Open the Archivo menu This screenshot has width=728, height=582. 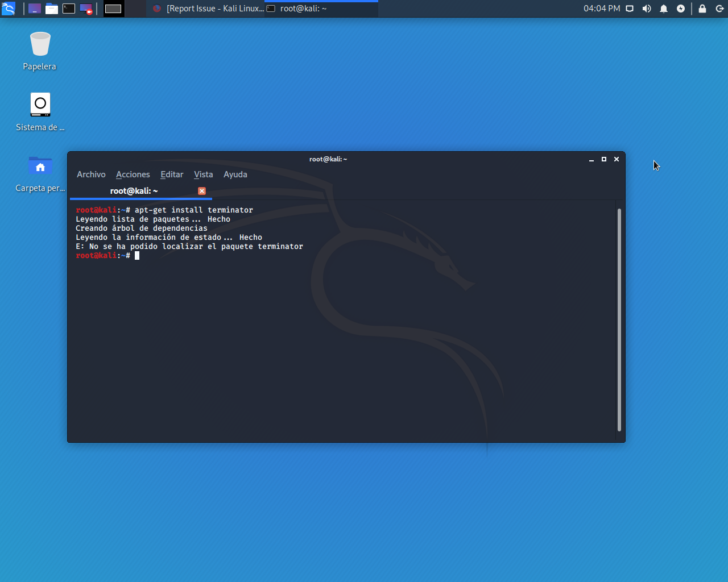91,174
